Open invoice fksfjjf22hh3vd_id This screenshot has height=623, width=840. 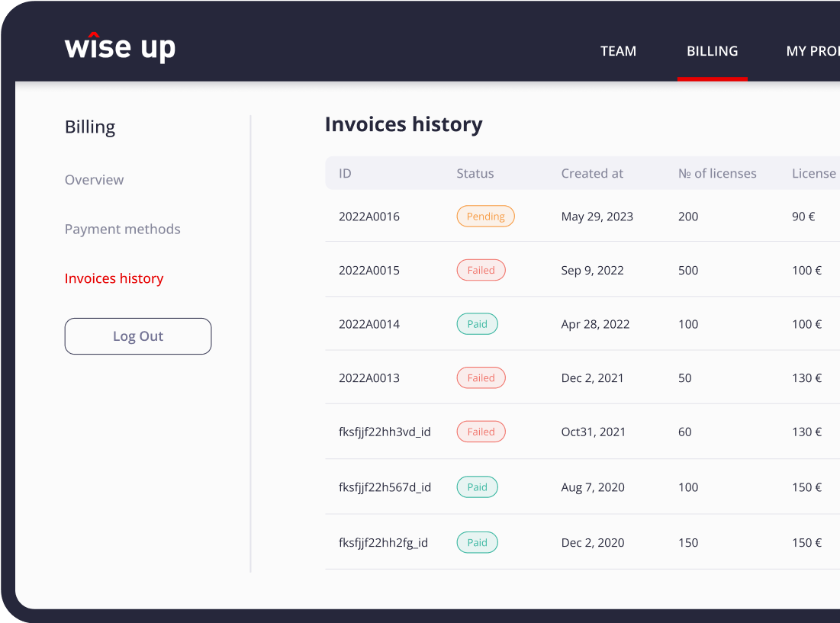(x=383, y=432)
